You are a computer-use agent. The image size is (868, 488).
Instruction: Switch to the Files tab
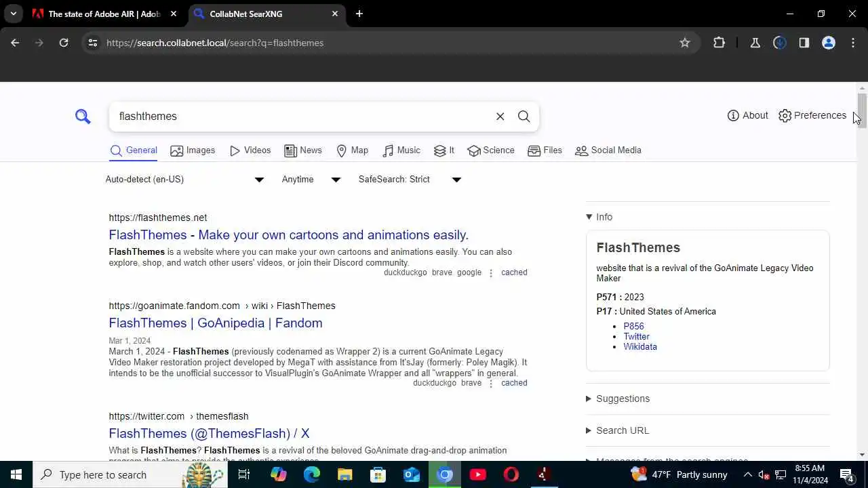545,150
